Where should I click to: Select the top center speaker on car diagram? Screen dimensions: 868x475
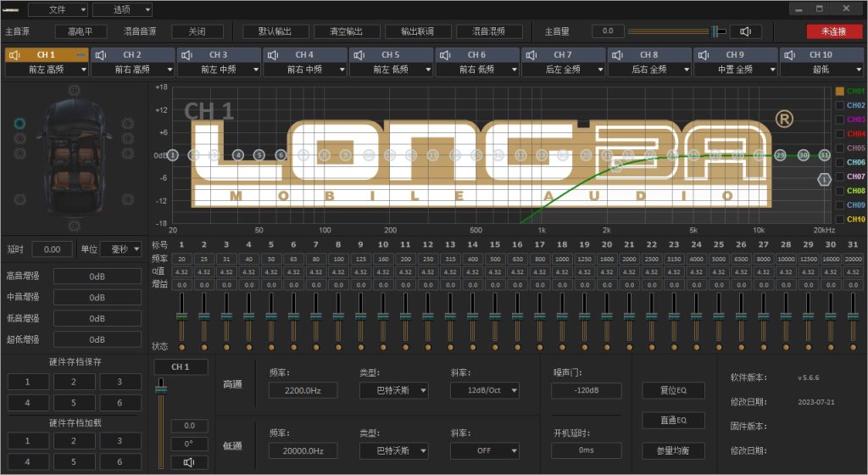75,90
